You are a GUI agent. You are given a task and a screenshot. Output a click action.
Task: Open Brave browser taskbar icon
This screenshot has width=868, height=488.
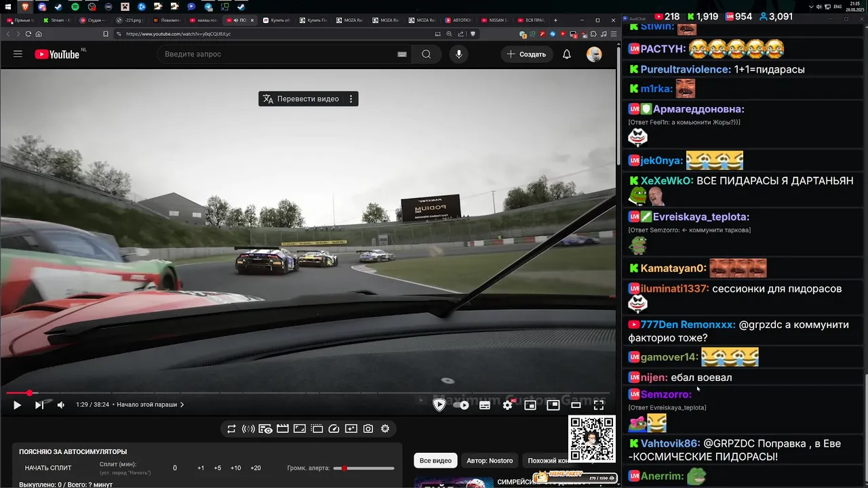pyautogui.click(x=26, y=7)
